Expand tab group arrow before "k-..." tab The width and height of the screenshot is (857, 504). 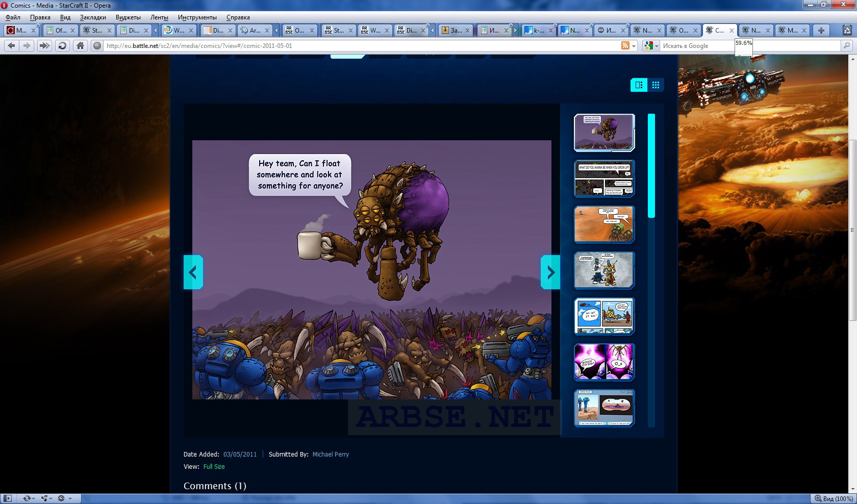tap(515, 30)
